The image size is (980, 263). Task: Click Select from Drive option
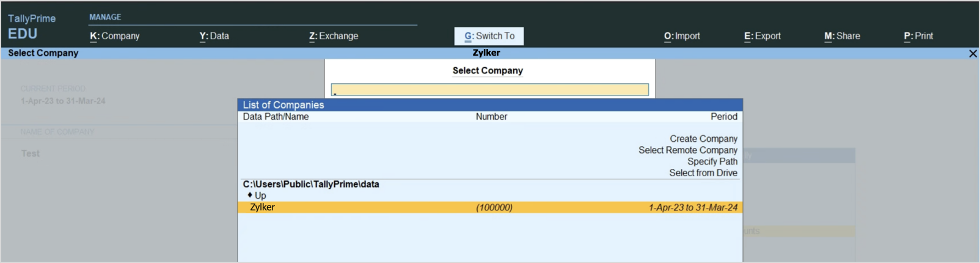[x=703, y=173]
